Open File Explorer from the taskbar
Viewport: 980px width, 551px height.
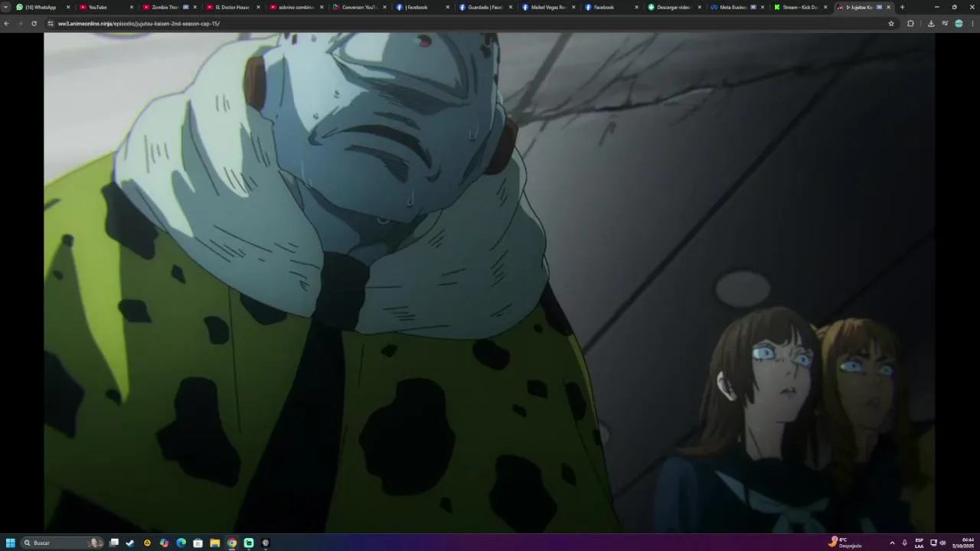point(215,543)
